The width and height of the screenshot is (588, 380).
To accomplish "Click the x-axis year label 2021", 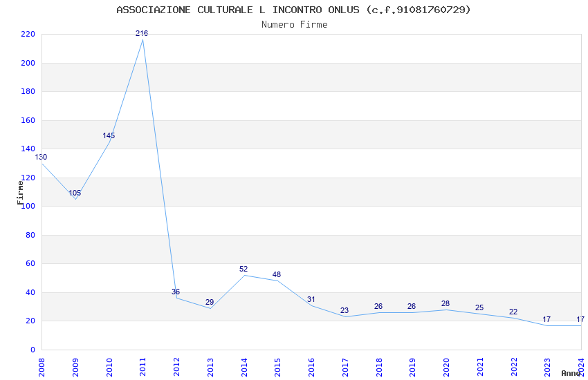I will [480, 368].
